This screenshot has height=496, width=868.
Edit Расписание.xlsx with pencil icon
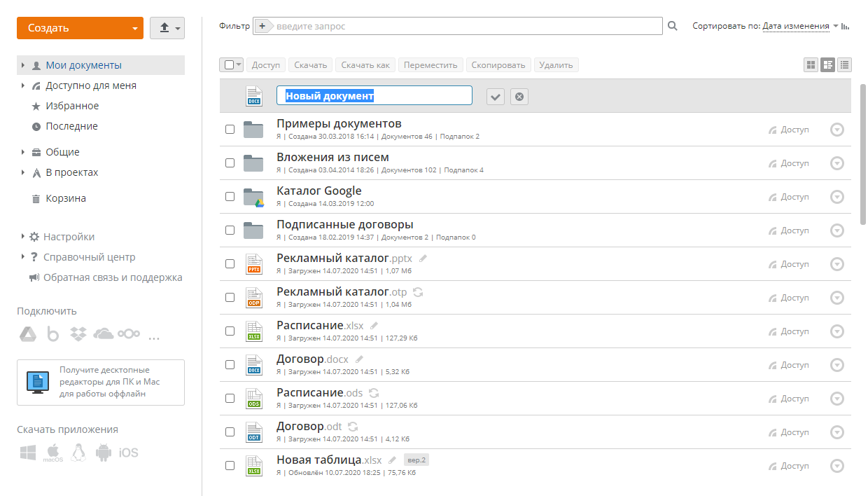[374, 326]
